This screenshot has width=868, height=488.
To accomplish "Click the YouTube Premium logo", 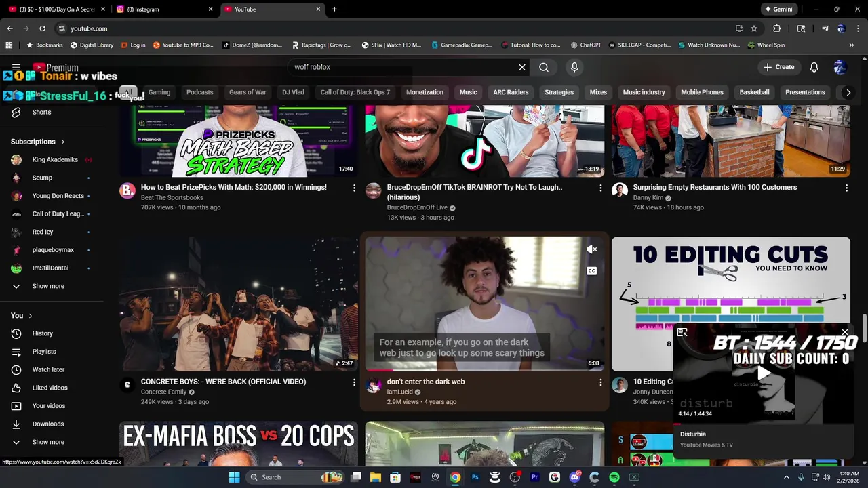I will click(x=56, y=68).
